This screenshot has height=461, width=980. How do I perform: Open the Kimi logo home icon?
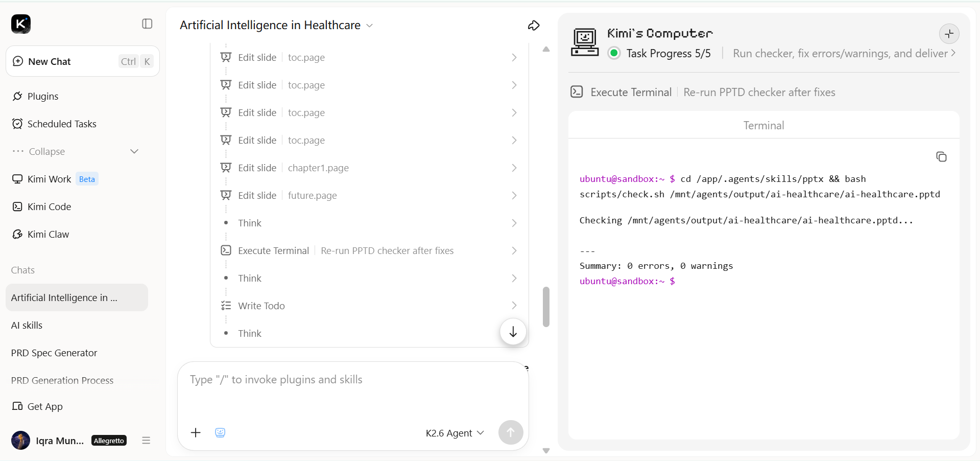point(21,24)
